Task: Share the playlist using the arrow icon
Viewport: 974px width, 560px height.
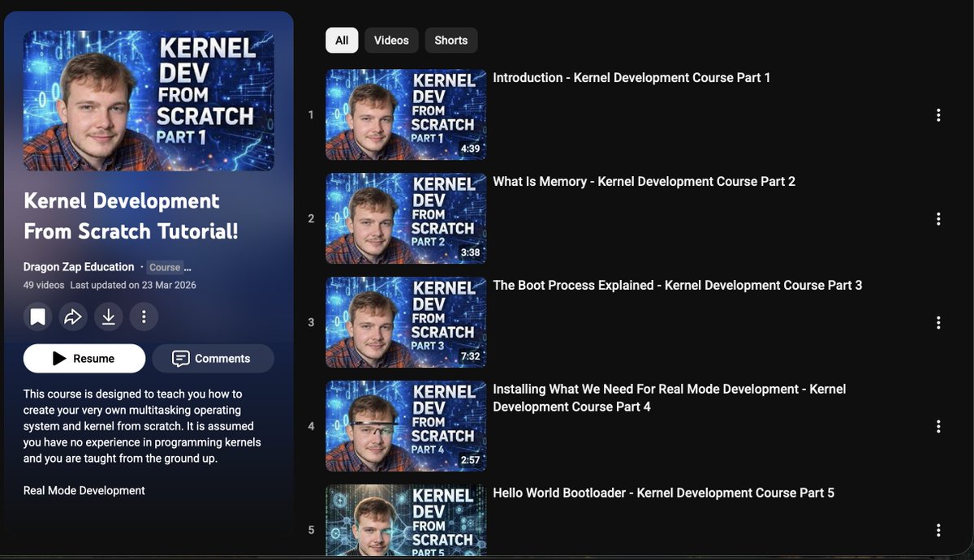Action: tap(73, 317)
